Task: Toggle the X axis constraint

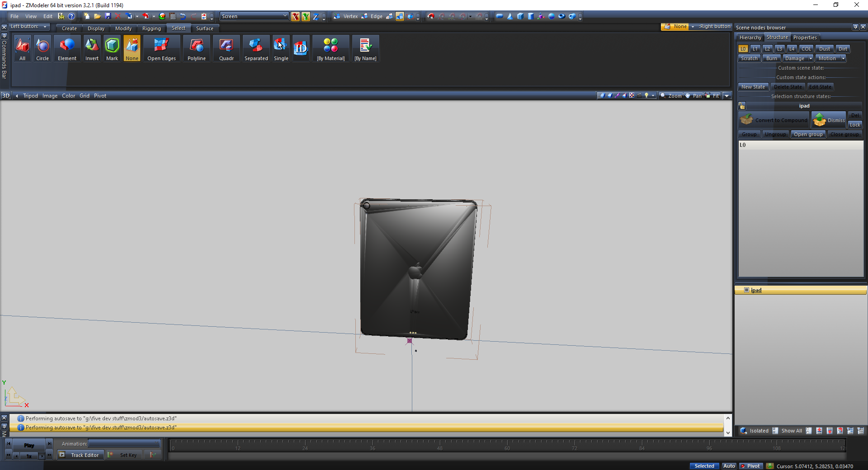Action: point(295,17)
